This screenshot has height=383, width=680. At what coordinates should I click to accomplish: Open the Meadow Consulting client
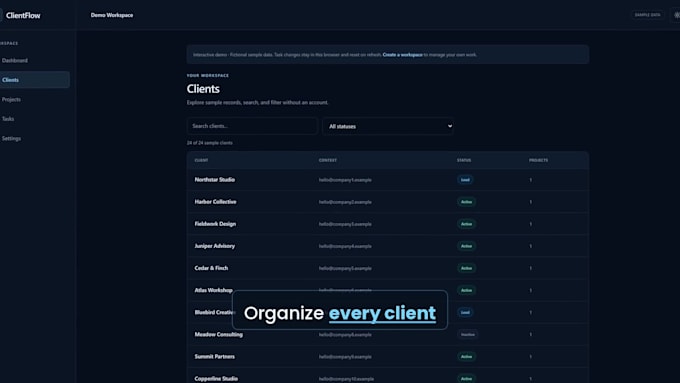coord(219,334)
